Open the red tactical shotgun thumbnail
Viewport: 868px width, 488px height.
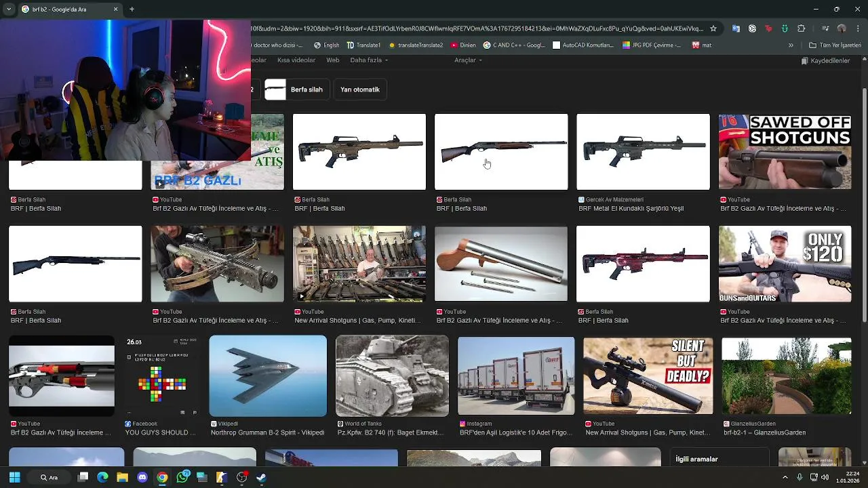[643, 264]
